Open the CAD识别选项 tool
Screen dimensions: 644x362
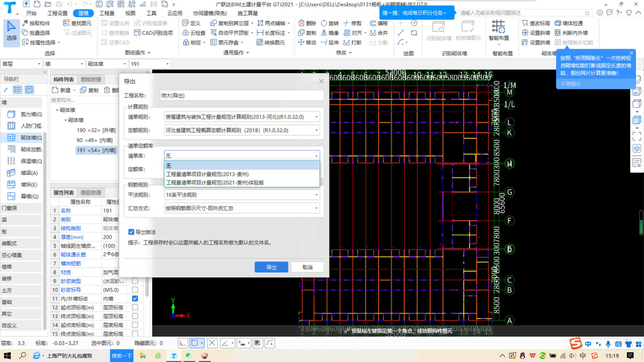(x=153, y=33)
